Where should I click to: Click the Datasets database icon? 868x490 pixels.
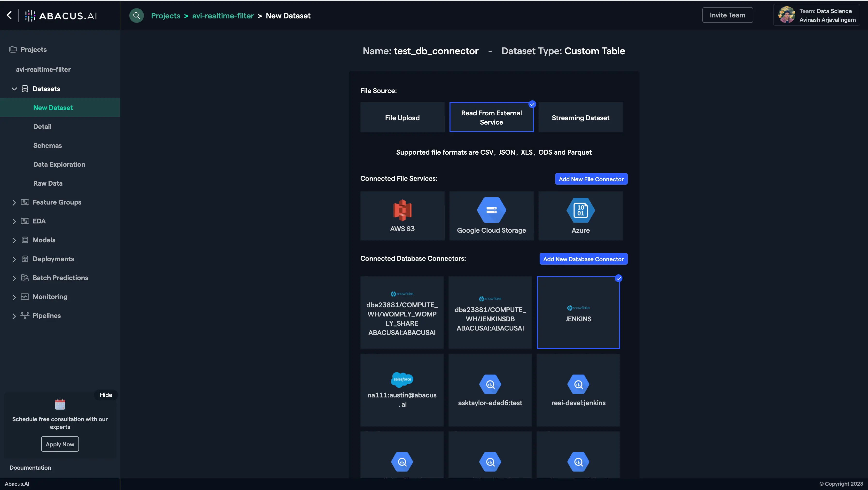click(x=25, y=89)
